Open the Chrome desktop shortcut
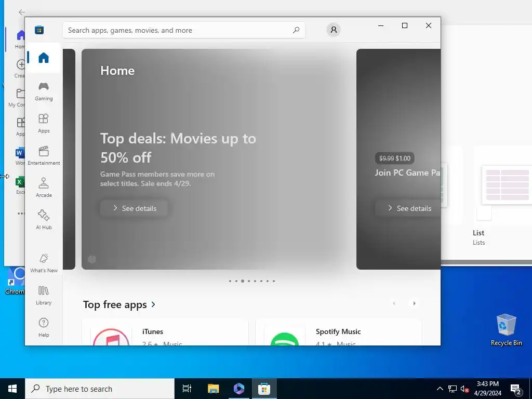This screenshot has width=532, height=399. point(14,281)
